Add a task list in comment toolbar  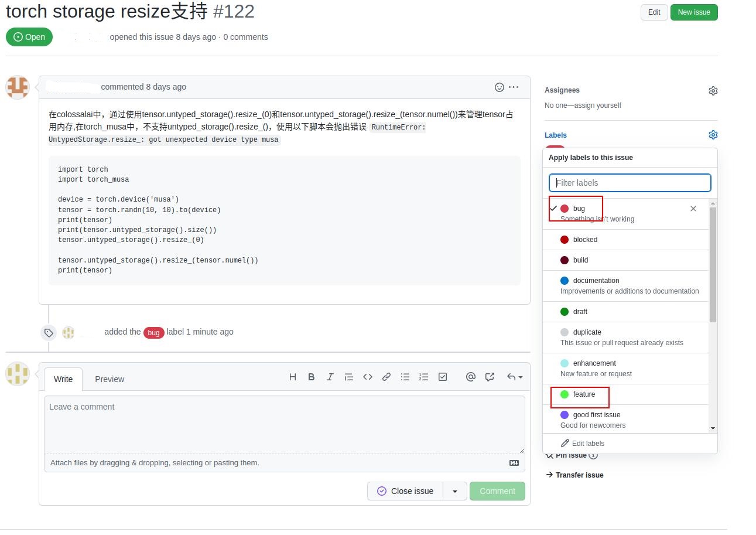443,377
